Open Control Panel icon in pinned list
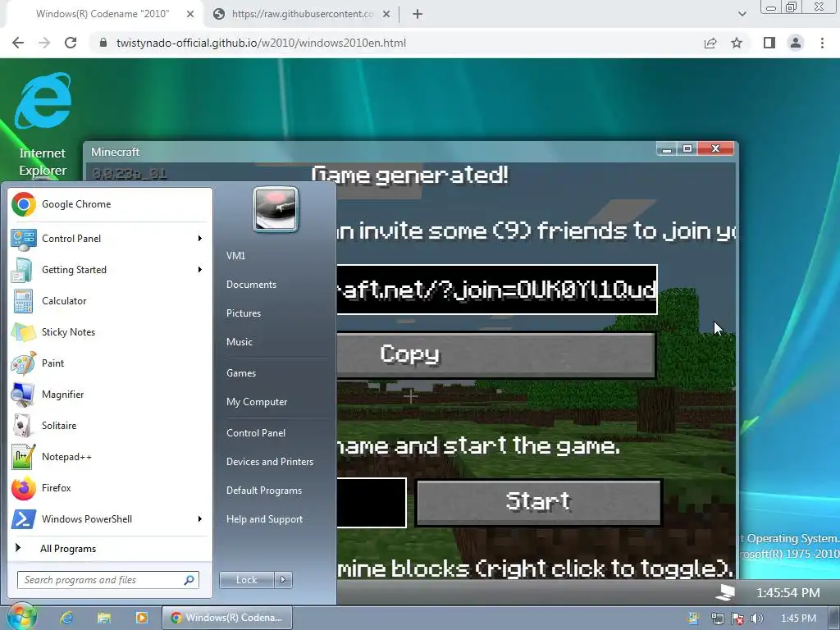This screenshot has width=840, height=630. [23, 239]
